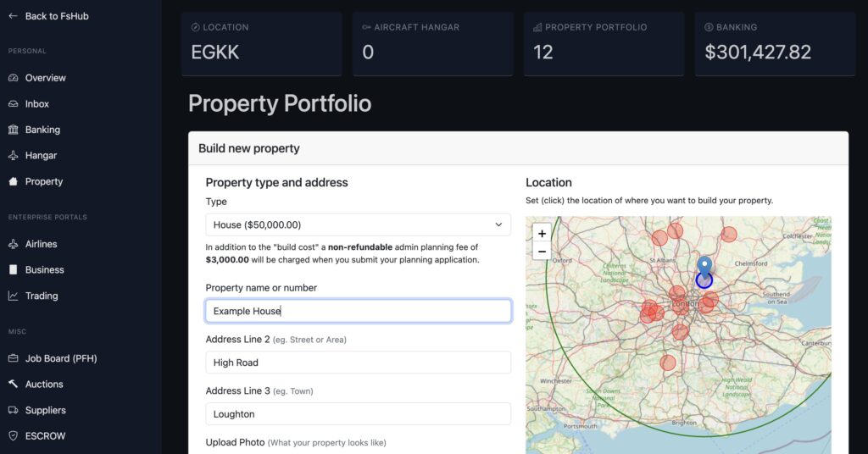Select the Hangar airplane icon
Screen dimensions: 868x454
[x=13, y=156]
